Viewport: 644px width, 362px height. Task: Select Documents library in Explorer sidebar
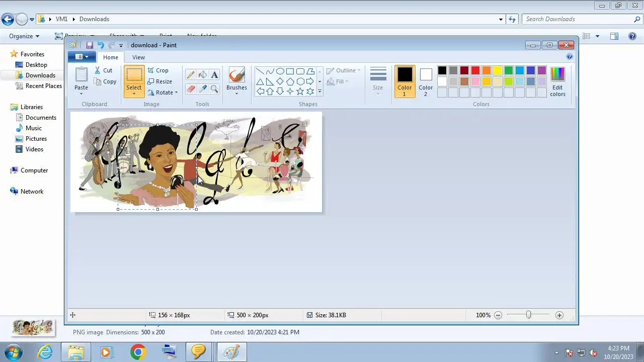pyautogui.click(x=41, y=118)
